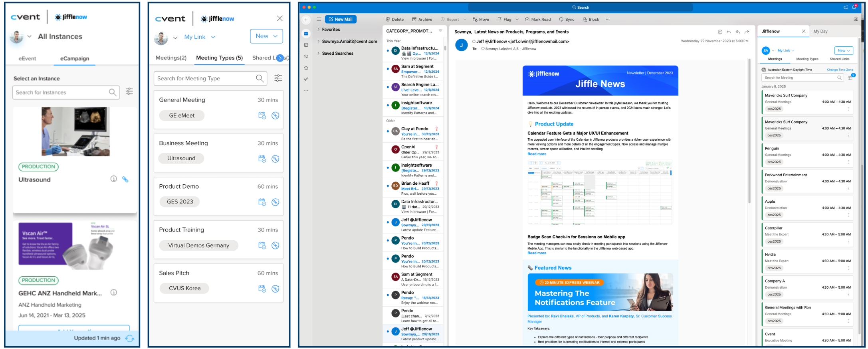
Task: Open the New dropdown button in the cvent panel
Action: click(266, 36)
